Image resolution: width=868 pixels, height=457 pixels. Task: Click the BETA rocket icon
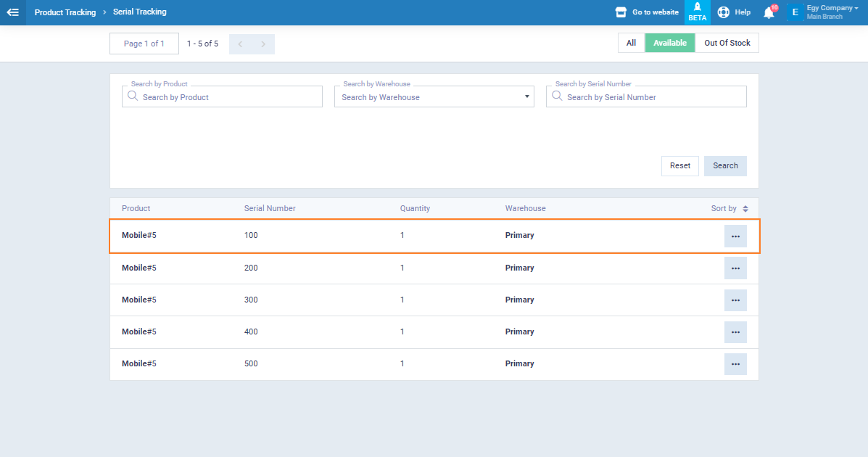pyautogui.click(x=697, y=12)
